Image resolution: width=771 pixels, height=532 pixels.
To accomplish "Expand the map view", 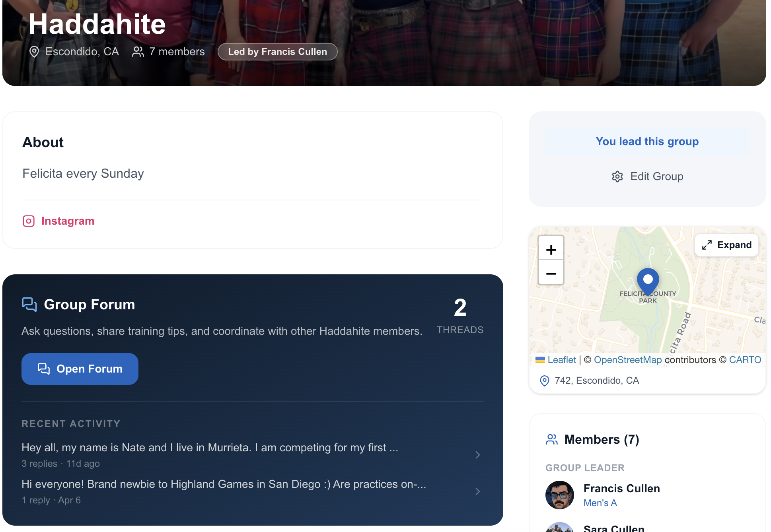I will (x=726, y=245).
